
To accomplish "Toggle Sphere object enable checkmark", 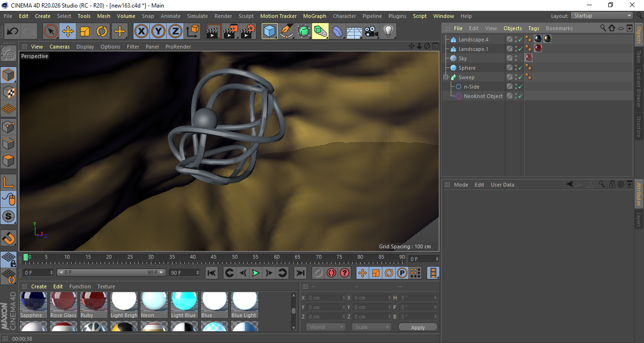I will (520, 68).
